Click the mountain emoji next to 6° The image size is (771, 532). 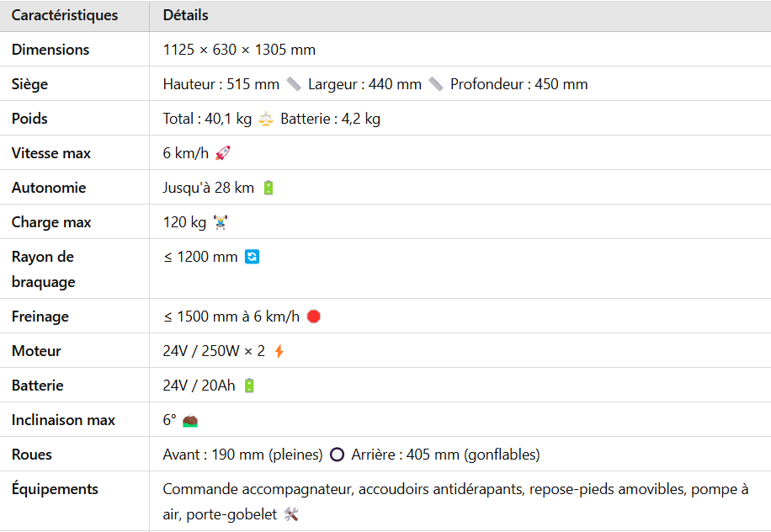tap(189, 421)
